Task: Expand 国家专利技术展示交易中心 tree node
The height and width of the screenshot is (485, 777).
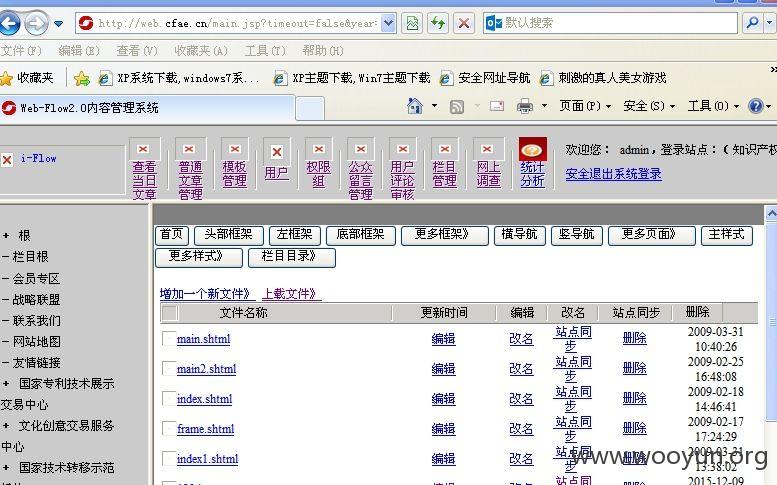Action: tap(6, 383)
